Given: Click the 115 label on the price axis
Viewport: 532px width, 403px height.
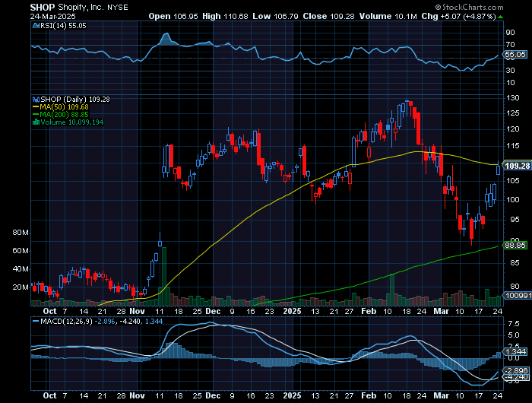Looking at the screenshot, I should (513, 146).
